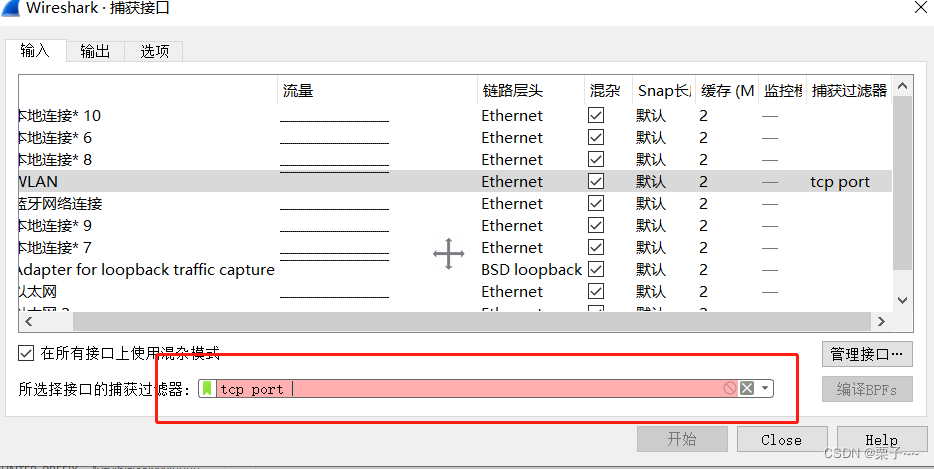Select the WLAN interface row

(x=455, y=181)
